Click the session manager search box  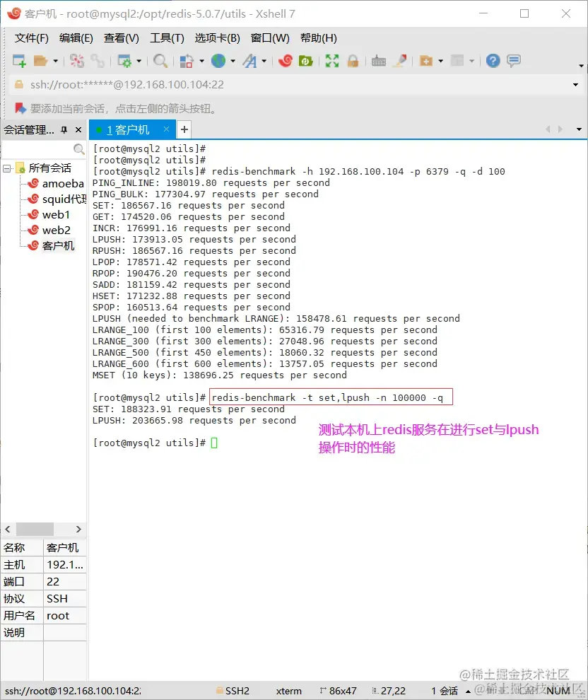(44, 148)
